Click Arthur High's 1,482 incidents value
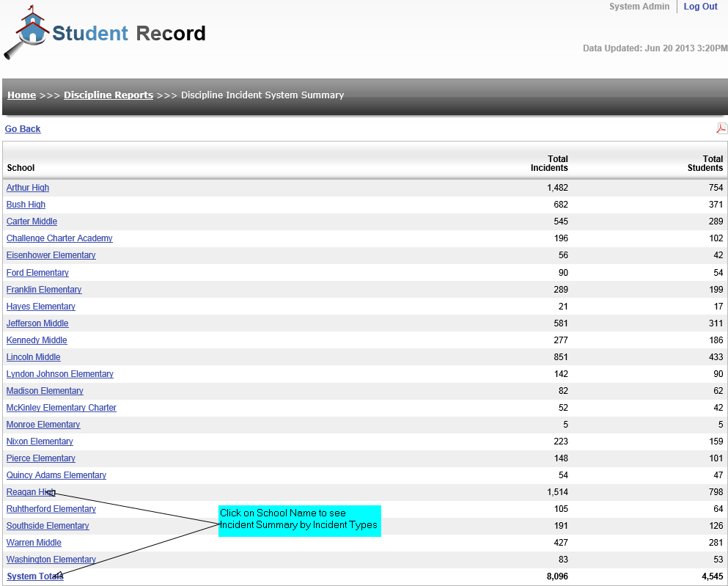Screen dimensions: 728x586 tap(557, 188)
